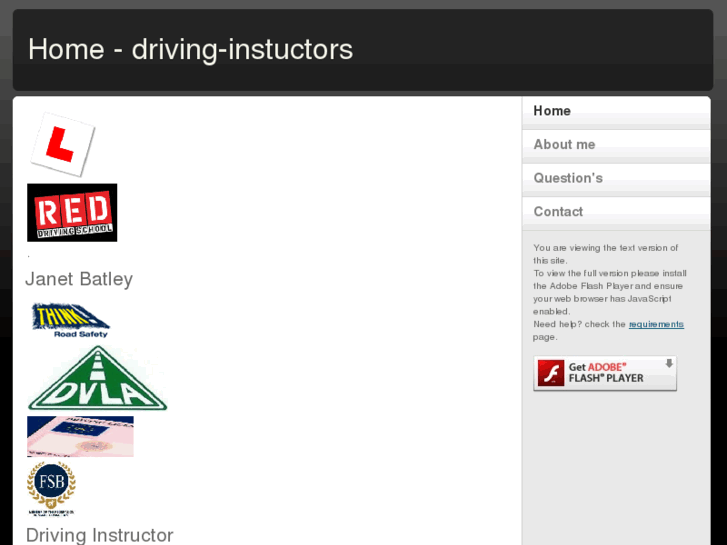This screenshot has height=545, width=727.
Task: Click the text 'You are viewing the text version'
Action: tap(599, 248)
